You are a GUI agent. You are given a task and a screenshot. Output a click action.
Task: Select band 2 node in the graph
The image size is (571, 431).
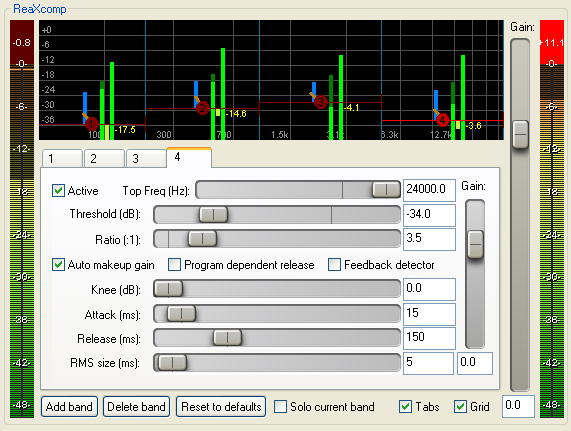coord(202,108)
